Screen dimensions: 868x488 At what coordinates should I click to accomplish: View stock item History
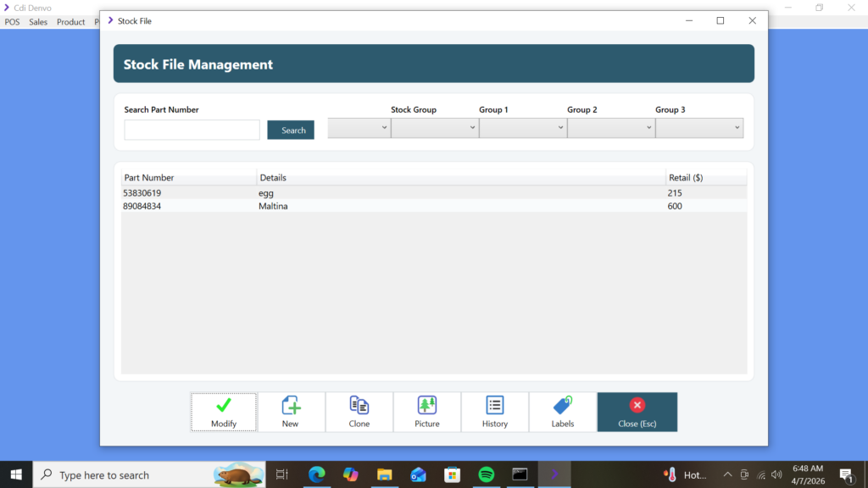[x=495, y=413]
